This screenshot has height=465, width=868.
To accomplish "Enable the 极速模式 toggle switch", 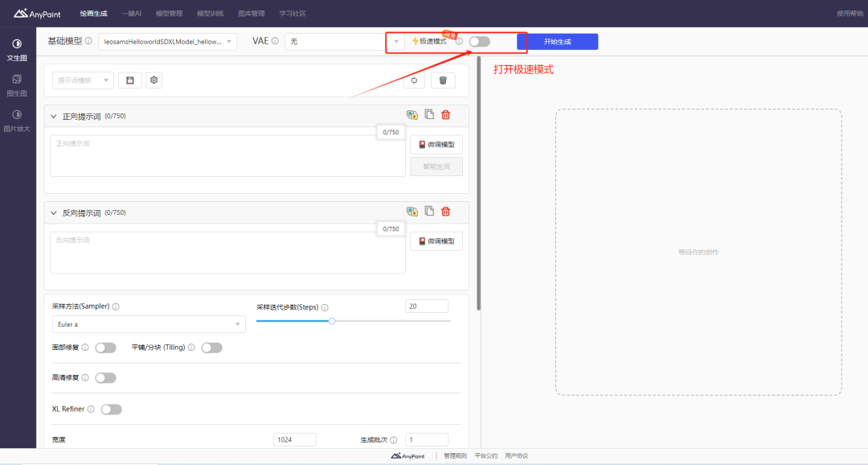I will tap(479, 42).
